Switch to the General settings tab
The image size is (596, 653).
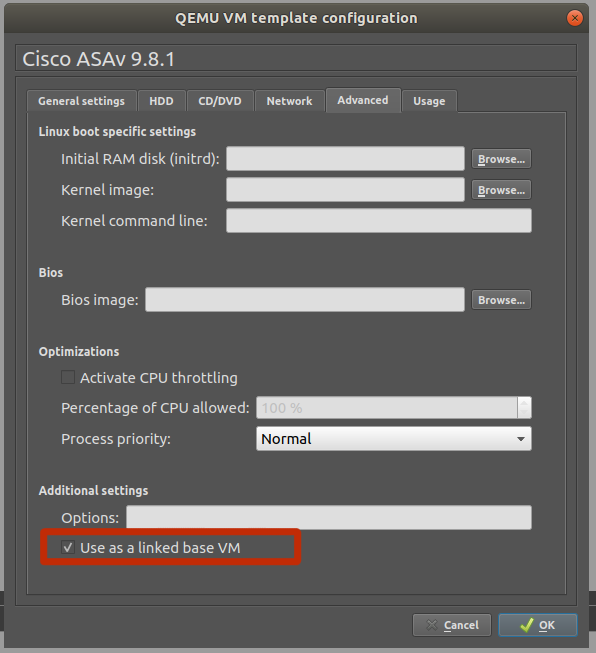pyautogui.click(x=82, y=101)
